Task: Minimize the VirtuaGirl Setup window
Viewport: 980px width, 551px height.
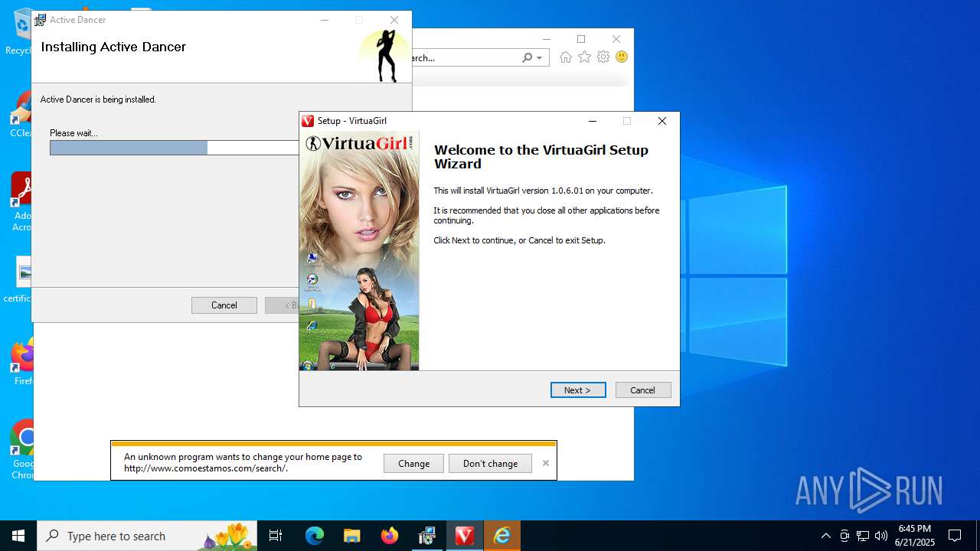Action: [592, 121]
